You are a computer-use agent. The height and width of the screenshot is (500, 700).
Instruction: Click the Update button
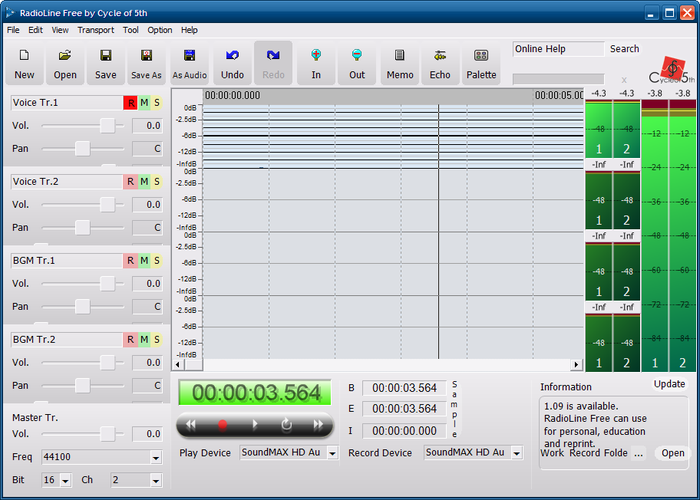[x=669, y=384]
